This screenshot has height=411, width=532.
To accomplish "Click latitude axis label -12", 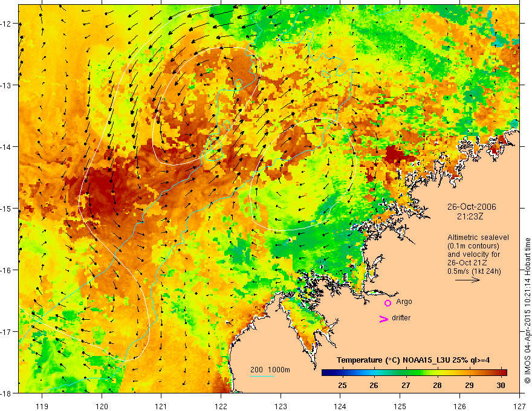I will 6,24.
